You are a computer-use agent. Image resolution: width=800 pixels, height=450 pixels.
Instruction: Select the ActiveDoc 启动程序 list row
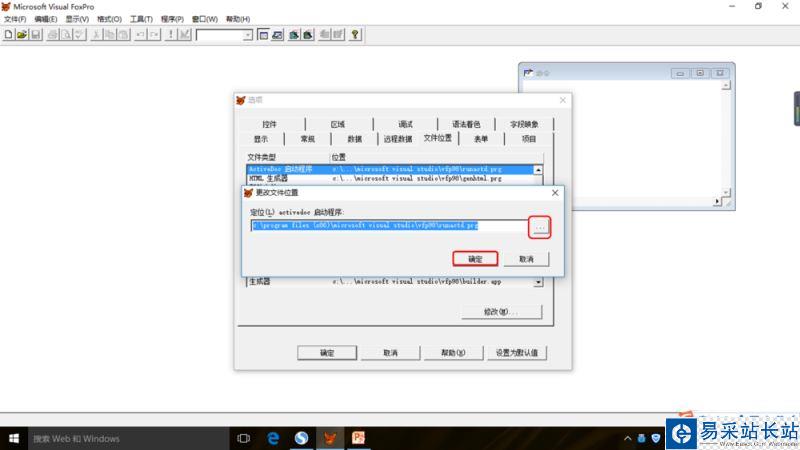tap(390, 169)
